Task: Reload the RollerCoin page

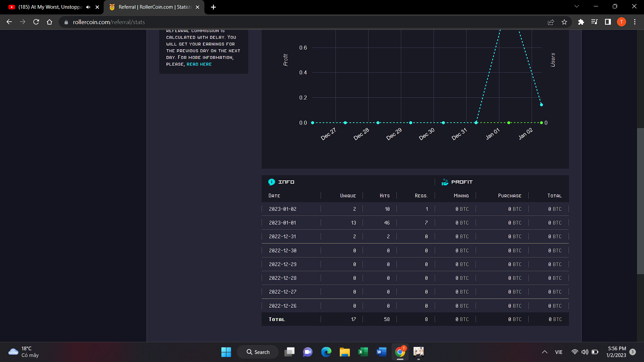Action: [36, 22]
